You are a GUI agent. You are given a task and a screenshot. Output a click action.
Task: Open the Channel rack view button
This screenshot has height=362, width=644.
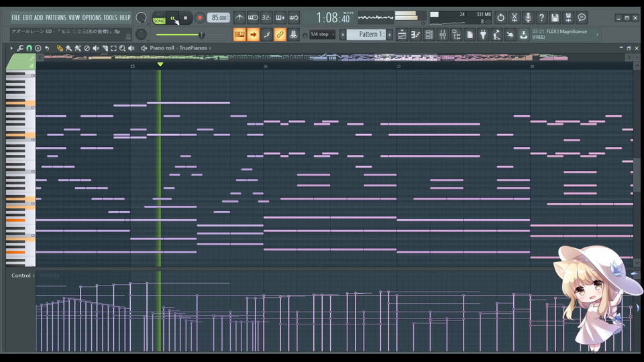click(x=429, y=34)
